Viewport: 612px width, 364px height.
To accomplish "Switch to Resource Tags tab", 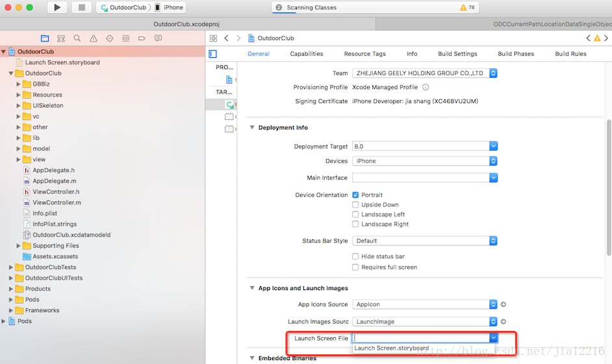I will (364, 54).
